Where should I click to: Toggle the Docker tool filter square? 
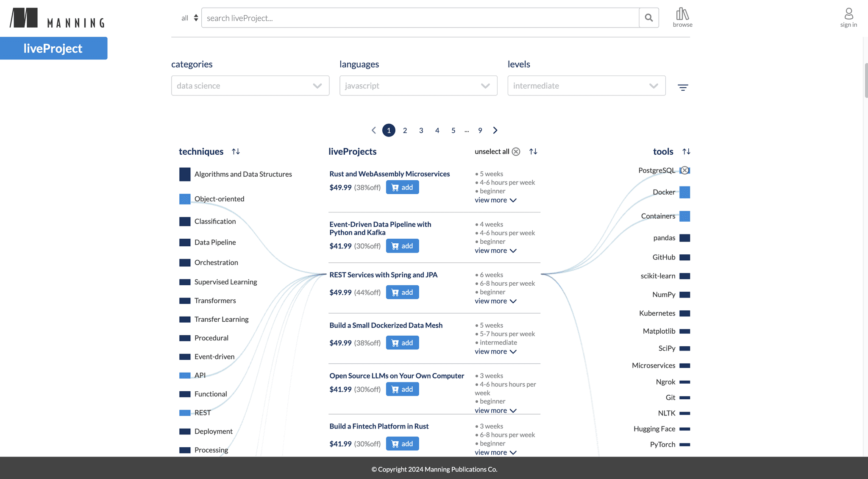[684, 192]
